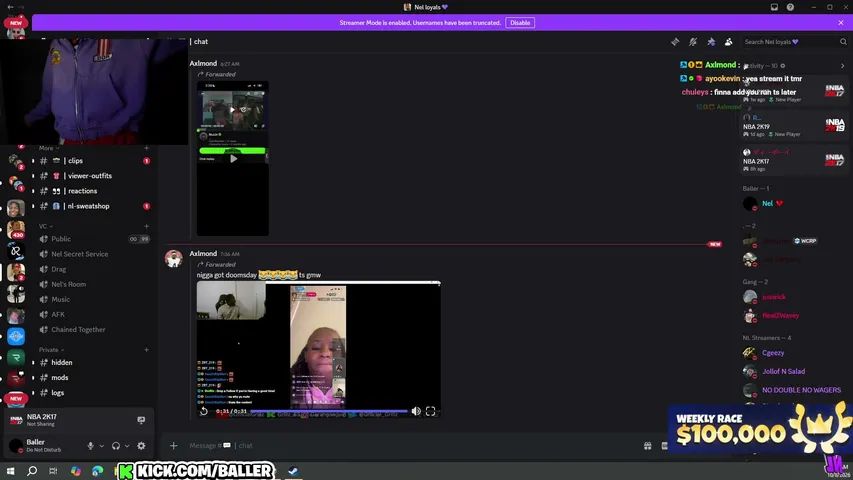Open the hidden channel

pyautogui.click(x=61, y=362)
